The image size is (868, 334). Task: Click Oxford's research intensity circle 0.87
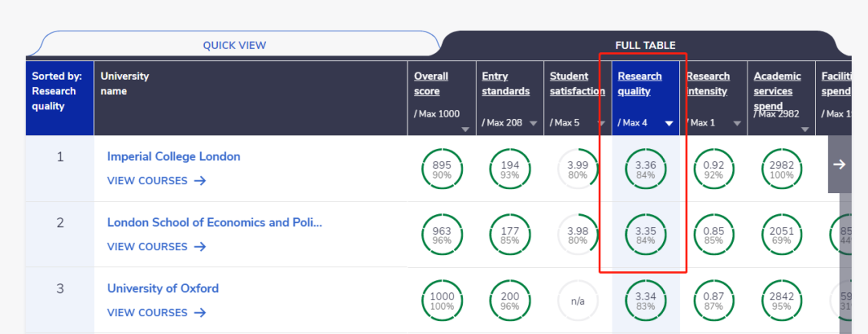tap(714, 301)
